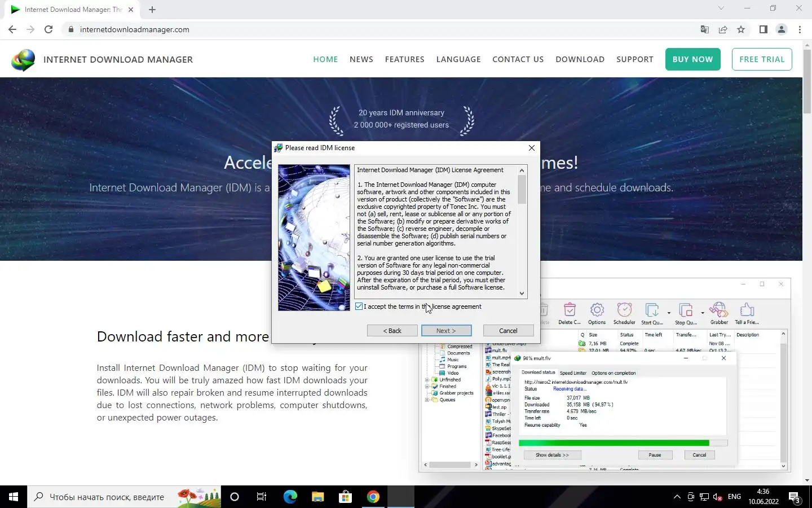Cancel the IDM license dialog
This screenshot has height=508, width=812.
point(508,331)
